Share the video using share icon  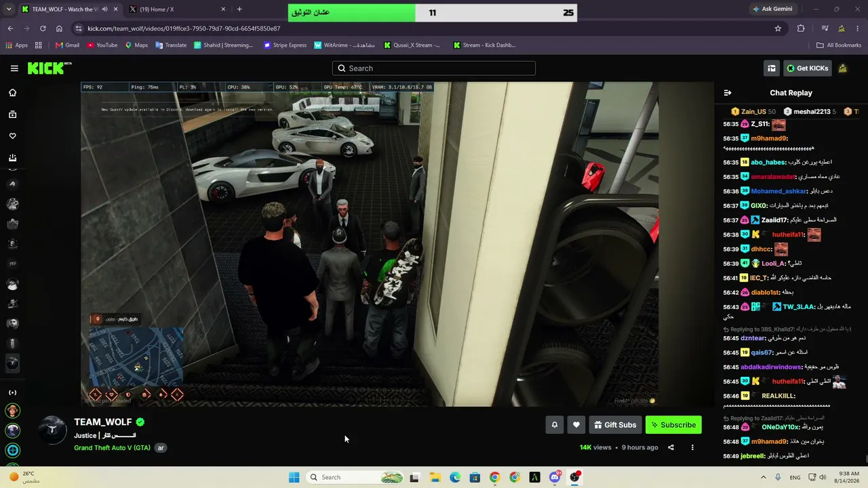coord(671,447)
